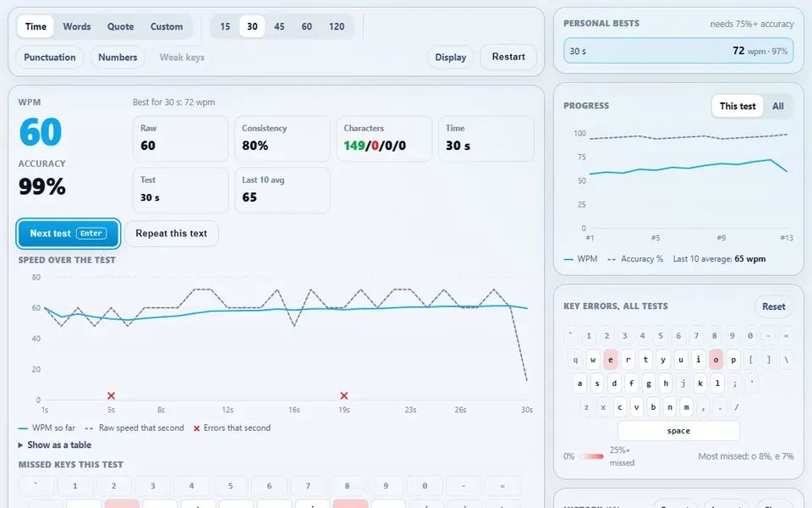Screen dimensions: 812x508
Task: Click the 'Errors that second' legend entry
Action: click(x=232, y=428)
